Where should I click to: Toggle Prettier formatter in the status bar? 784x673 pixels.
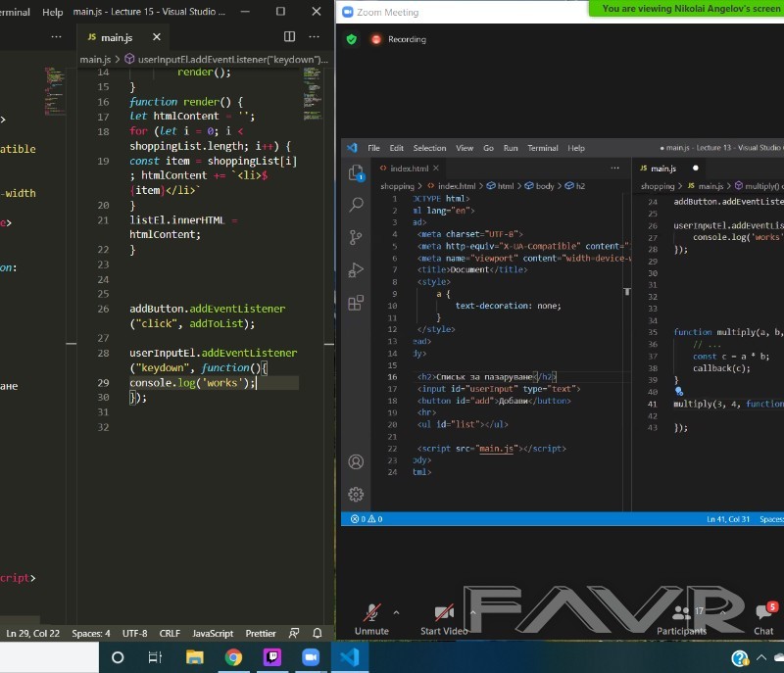point(260,633)
